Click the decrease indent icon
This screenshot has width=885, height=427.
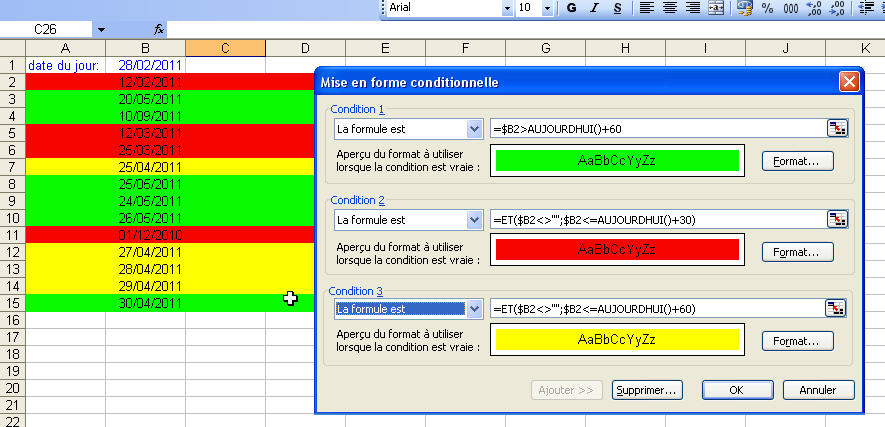[x=864, y=8]
